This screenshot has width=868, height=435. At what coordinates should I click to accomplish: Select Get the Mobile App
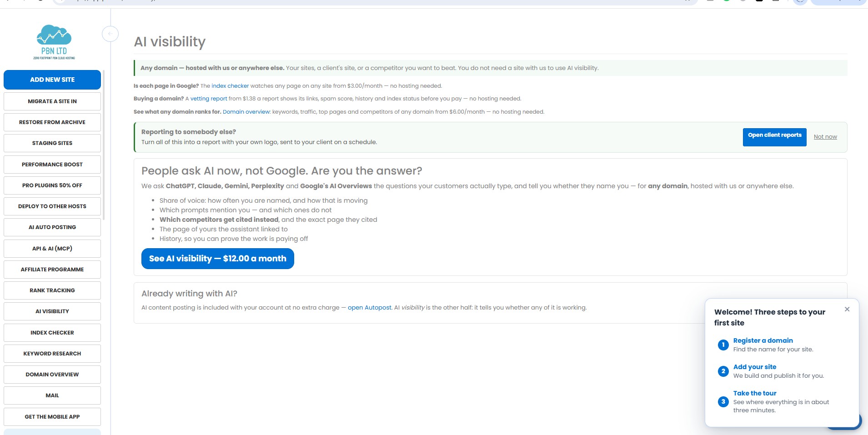[x=52, y=417]
